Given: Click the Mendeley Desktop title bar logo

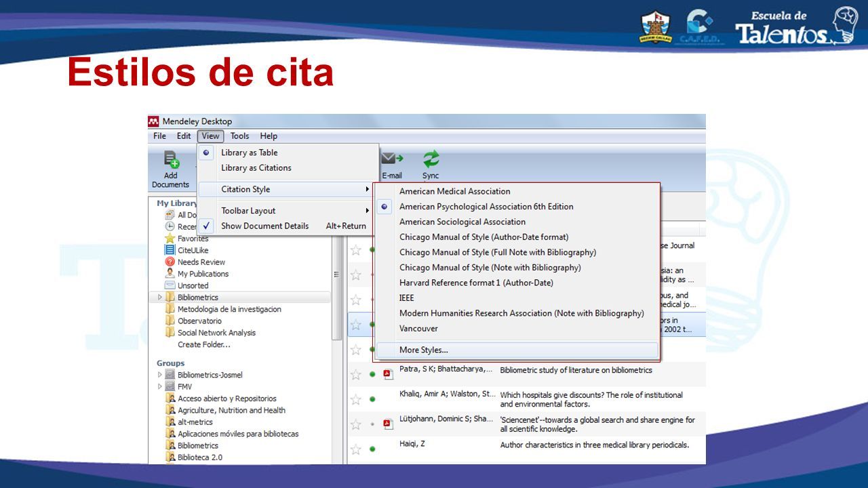Looking at the screenshot, I should [154, 121].
